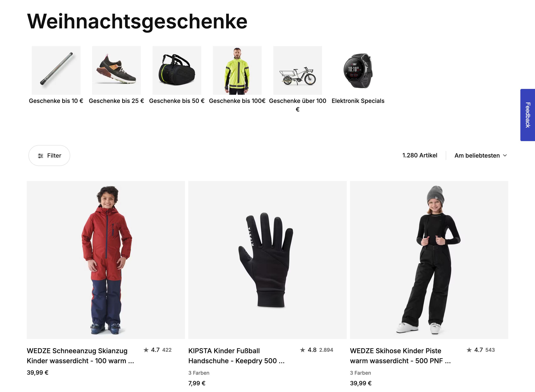Image resolution: width=535 pixels, height=392 pixels.
Task: Expand the Am beliebtesten sort dropdown
Action: click(481, 156)
